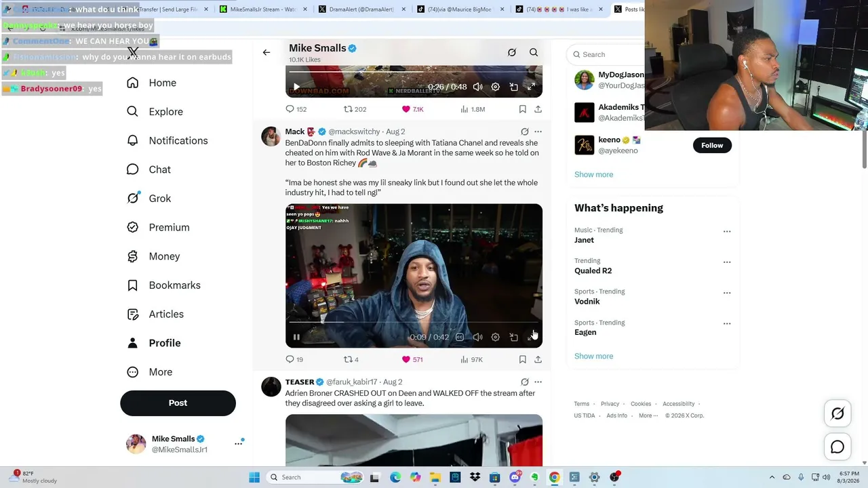Open settings gear on the BenDaDonn video

pyautogui.click(x=496, y=337)
